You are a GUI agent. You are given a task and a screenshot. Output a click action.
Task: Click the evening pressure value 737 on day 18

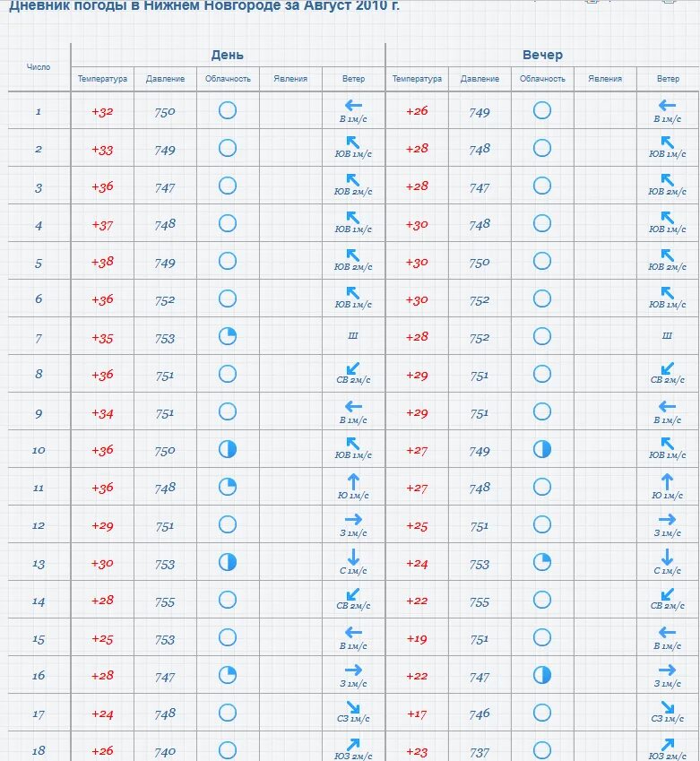click(x=480, y=752)
